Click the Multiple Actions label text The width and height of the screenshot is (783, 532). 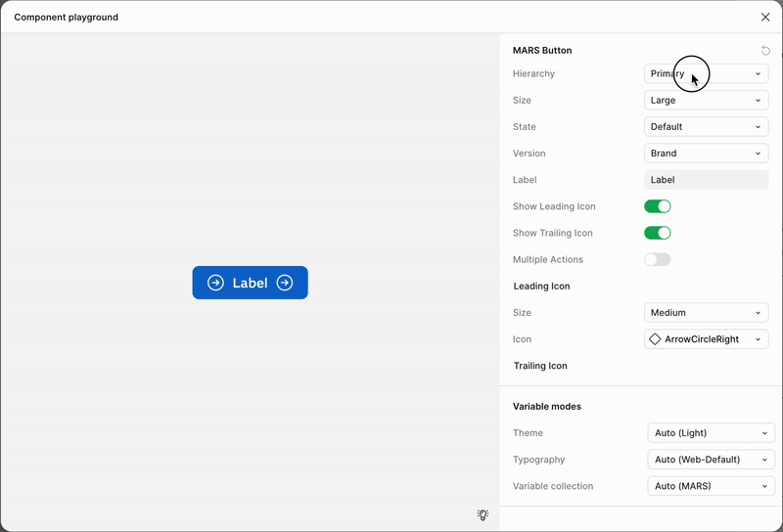(548, 259)
